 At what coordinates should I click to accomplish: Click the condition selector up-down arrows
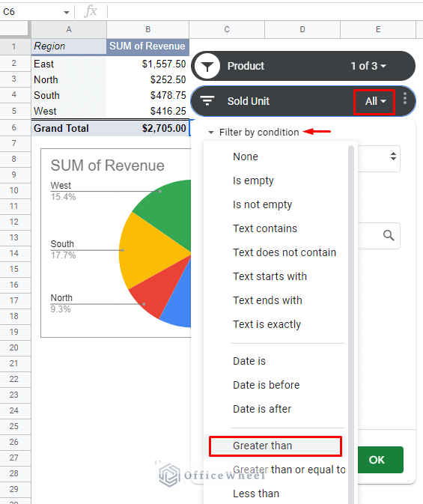pos(393,157)
